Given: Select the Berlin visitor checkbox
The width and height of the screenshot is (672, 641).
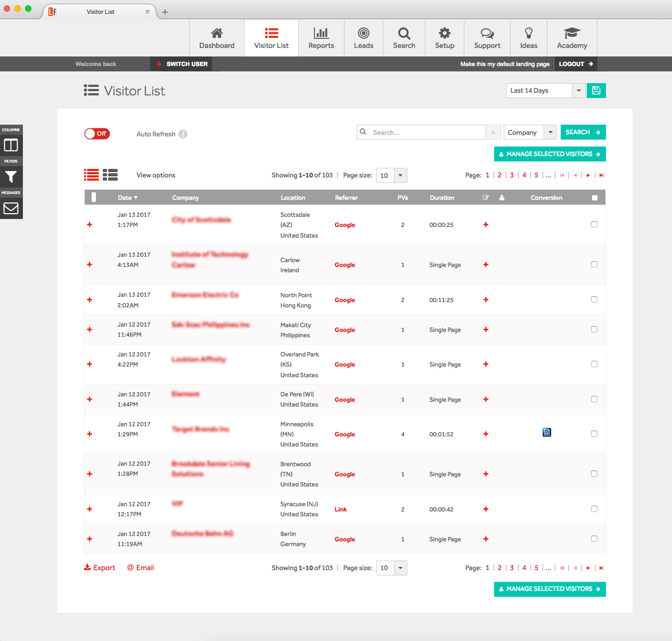Looking at the screenshot, I should 594,539.
